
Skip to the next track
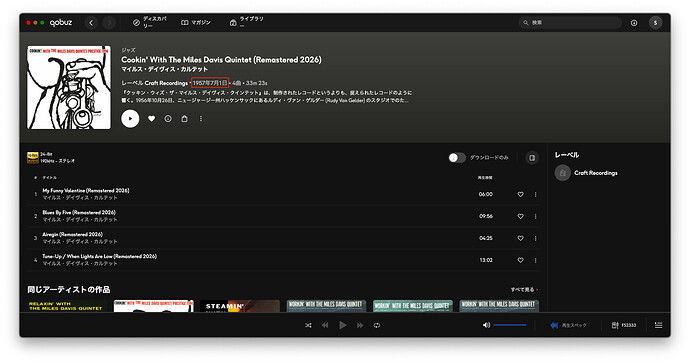click(x=360, y=325)
